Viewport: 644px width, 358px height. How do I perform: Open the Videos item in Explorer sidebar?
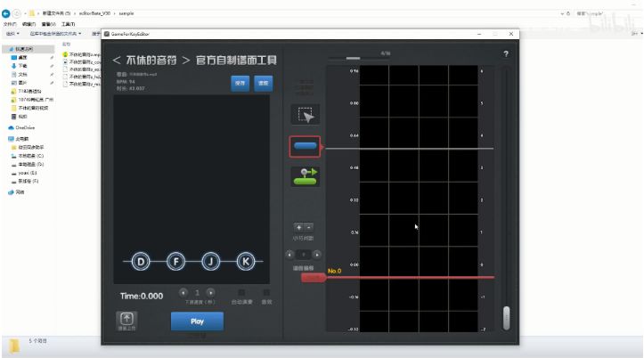point(20,117)
